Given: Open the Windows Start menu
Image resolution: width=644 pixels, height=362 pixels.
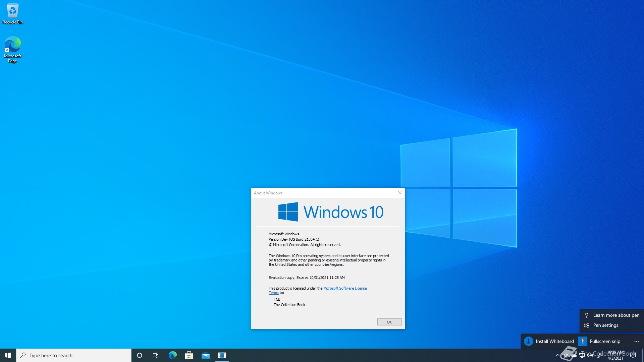Looking at the screenshot, I should pos(8,355).
